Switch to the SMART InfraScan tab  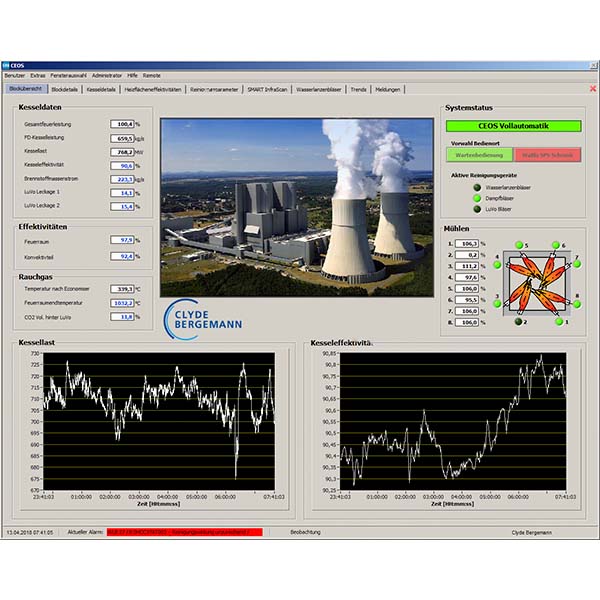pos(267,90)
